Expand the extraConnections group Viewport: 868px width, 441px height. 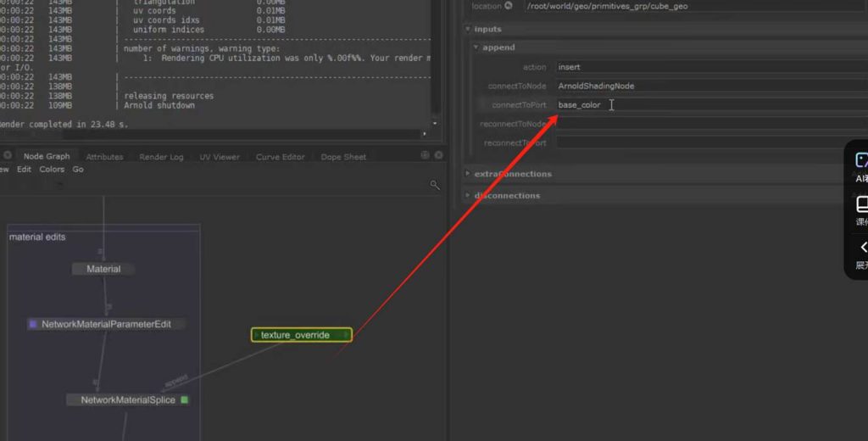point(469,174)
